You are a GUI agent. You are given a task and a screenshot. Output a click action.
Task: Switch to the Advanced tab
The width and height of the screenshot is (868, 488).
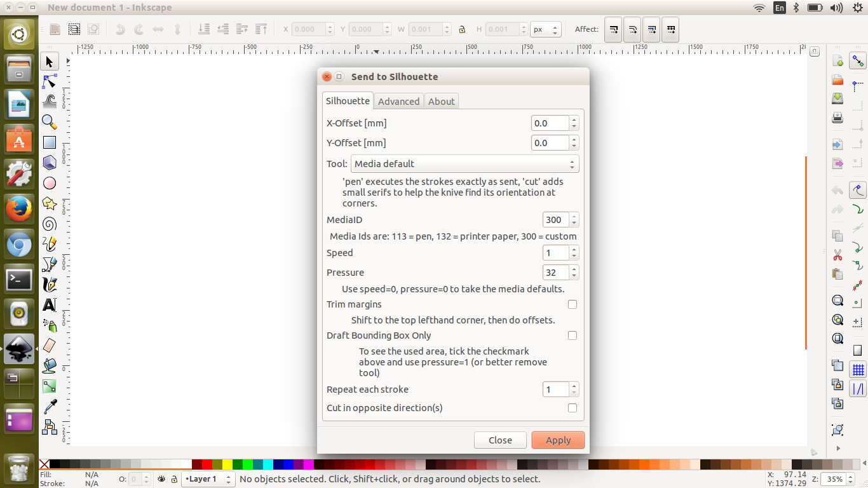coord(398,101)
